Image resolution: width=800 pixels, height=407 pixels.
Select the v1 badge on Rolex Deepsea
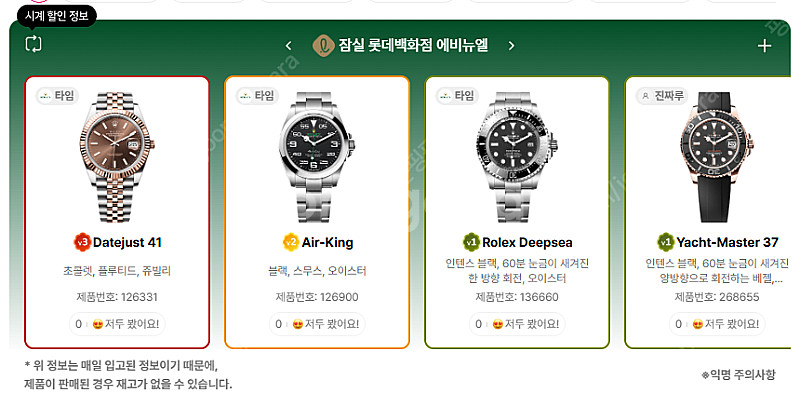pyautogui.click(x=471, y=242)
